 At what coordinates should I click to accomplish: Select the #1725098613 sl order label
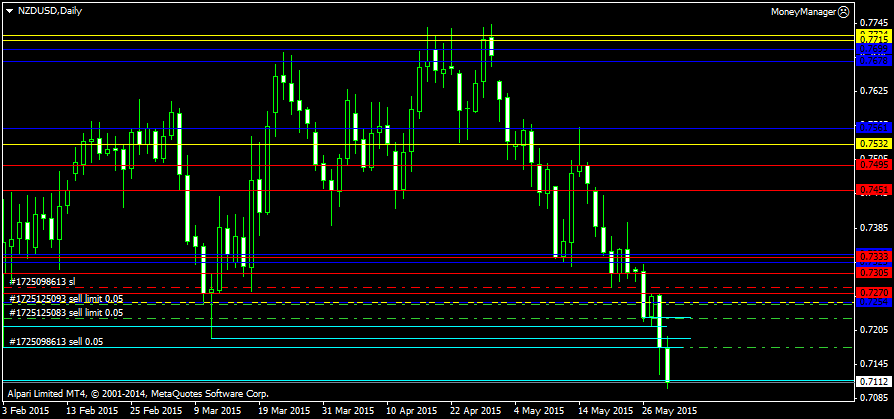pos(42,282)
